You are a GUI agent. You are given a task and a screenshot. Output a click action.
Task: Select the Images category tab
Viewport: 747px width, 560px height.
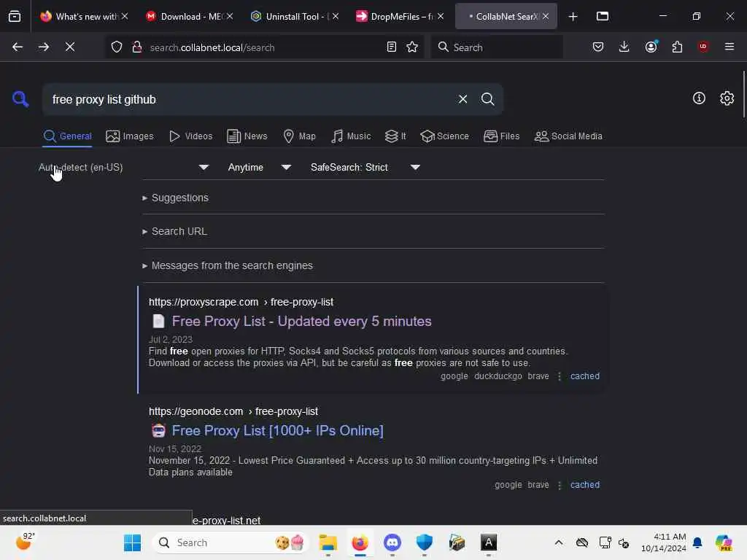(x=130, y=136)
